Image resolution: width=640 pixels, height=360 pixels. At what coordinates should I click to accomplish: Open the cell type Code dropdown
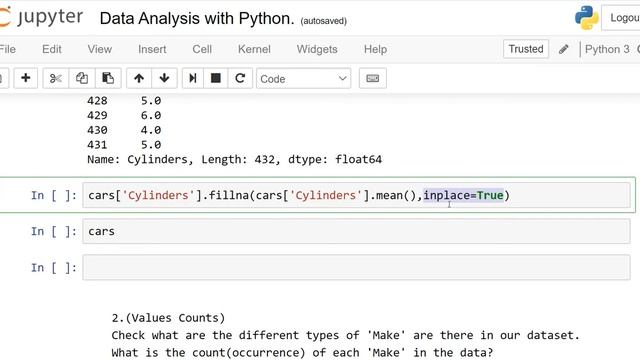click(303, 78)
